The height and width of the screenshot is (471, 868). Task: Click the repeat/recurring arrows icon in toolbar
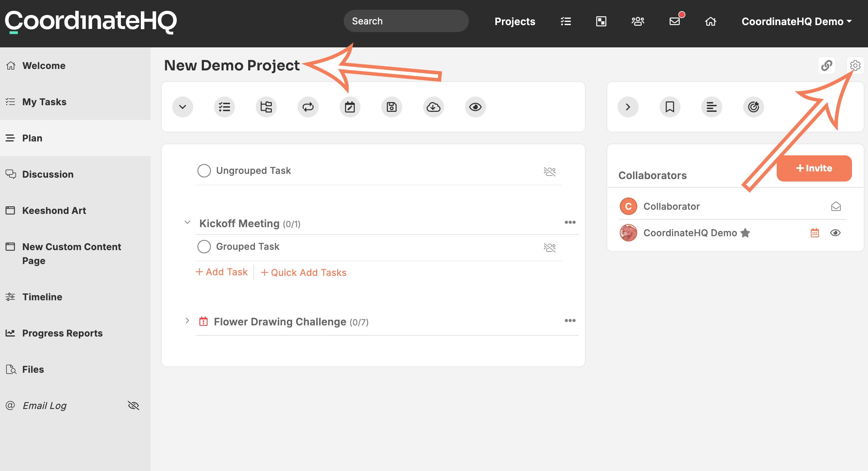308,107
